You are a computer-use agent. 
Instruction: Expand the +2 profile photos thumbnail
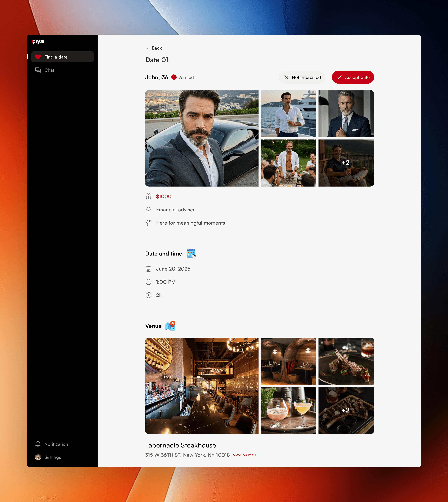(x=346, y=163)
